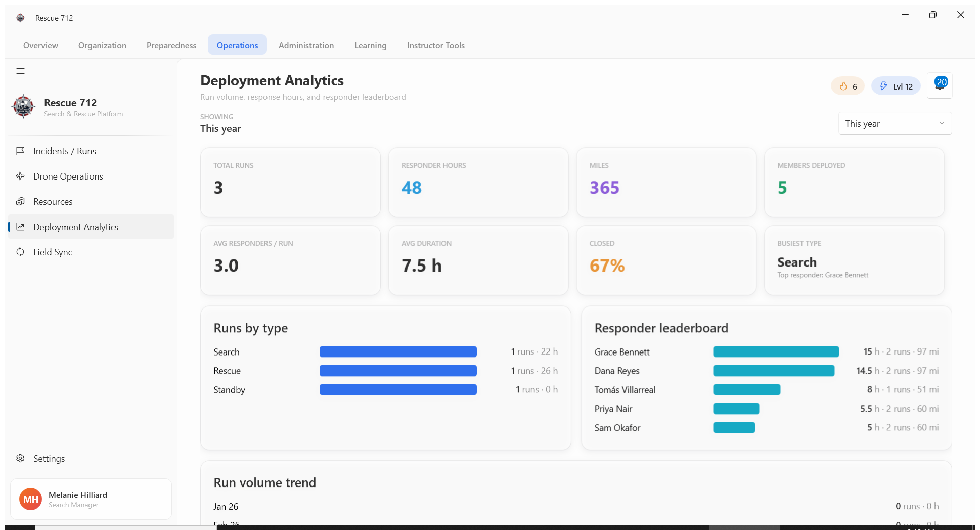The height and width of the screenshot is (530, 980).
Task: Minimize the Rescue 712 window
Action: click(905, 15)
